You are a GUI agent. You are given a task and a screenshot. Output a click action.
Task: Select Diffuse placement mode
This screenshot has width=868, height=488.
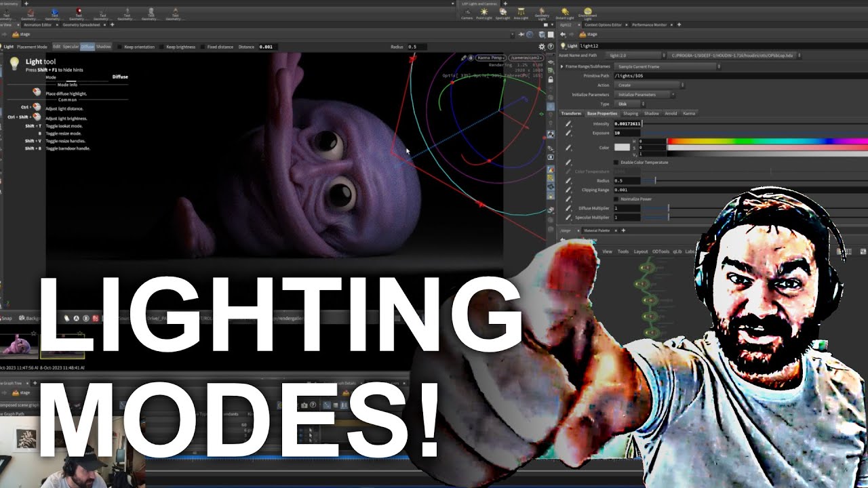(87, 47)
